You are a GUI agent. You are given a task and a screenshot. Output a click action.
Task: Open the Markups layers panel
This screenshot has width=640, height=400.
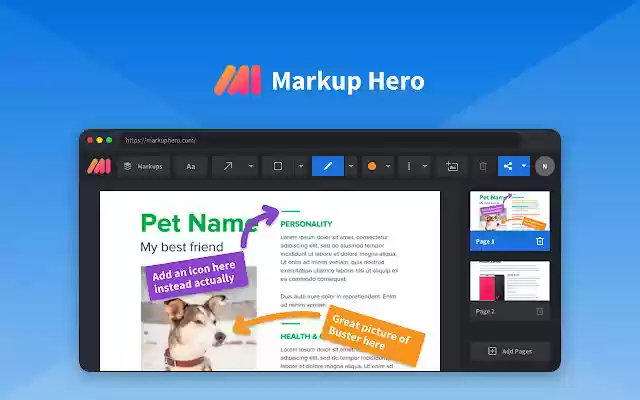pyautogui.click(x=143, y=166)
